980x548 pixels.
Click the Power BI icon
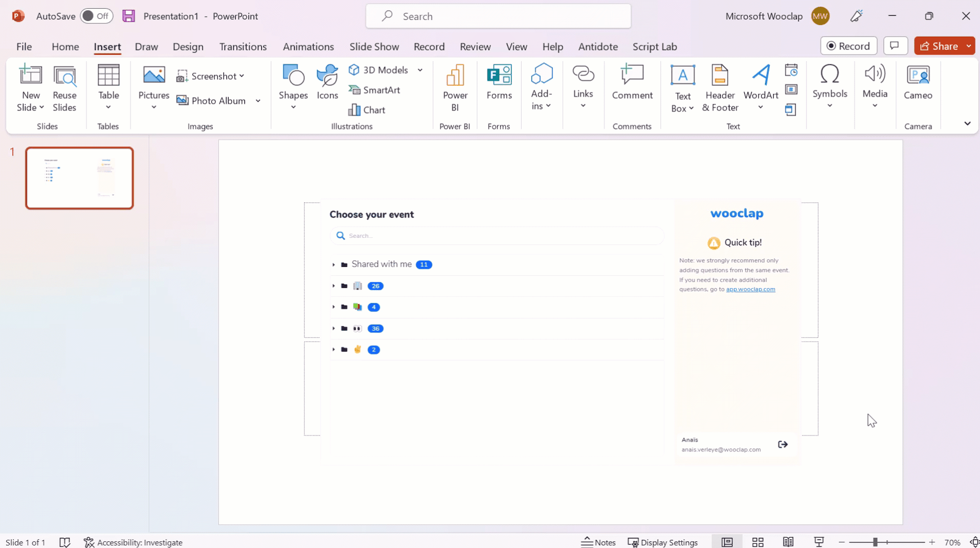455,75
